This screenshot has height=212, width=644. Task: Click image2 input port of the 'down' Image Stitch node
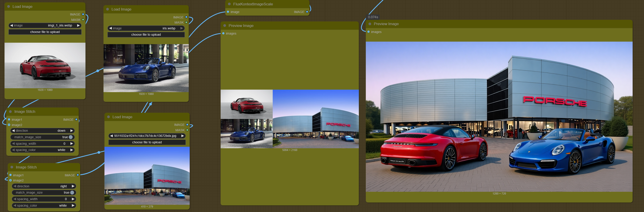click(x=9, y=125)
